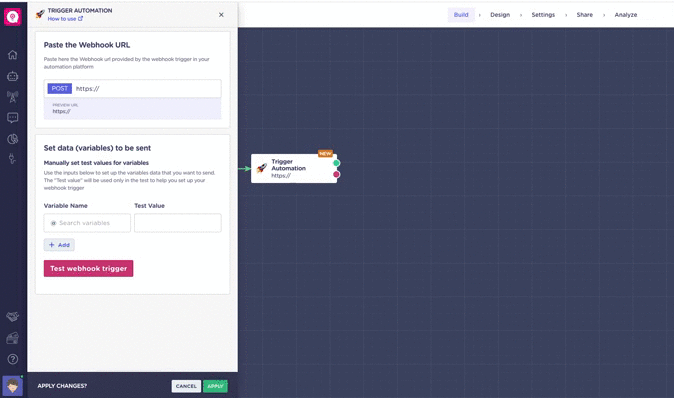This screenshot has width=674, height=398.
Task: Open the home icon in sidebar
Action: point(12,55)
